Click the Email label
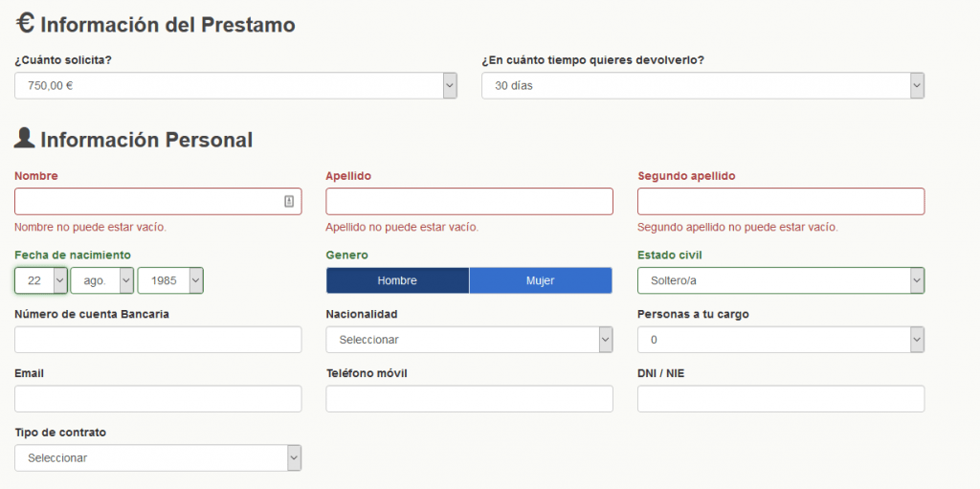This screenshot has height=489, width=980. (29, 373)
